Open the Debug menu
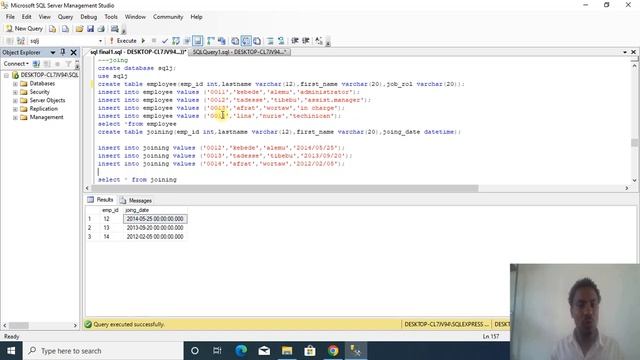Viewport: 640px width, 360px height. coord(89,17)
